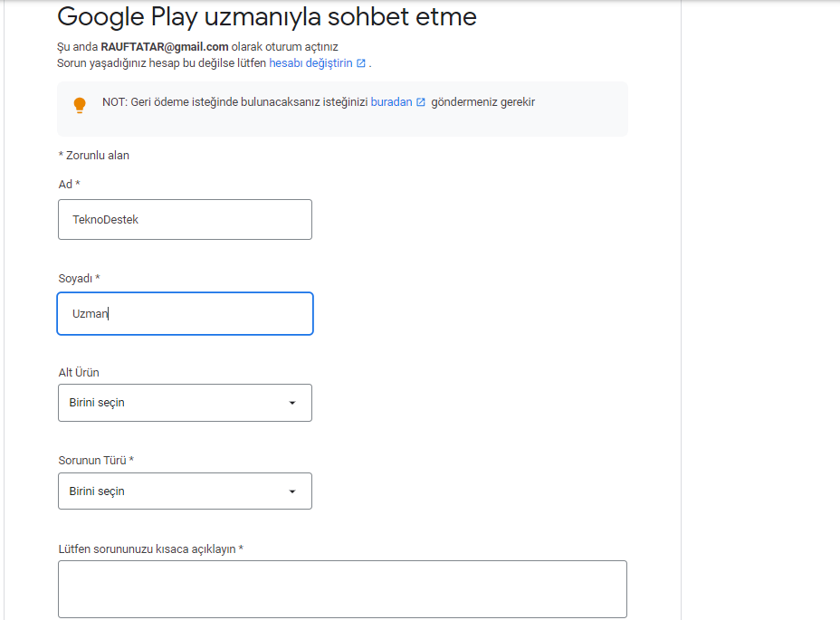Click the "Lütfen sorununuzu kısaca açıklayın" label
The height and width of the screenshot is (620, 840).
click(150, 549)
